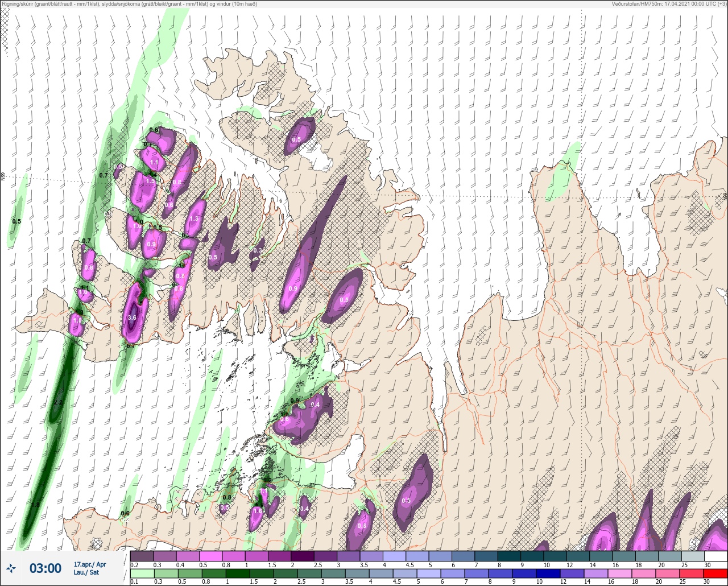Viewport: 728px width, 586px height.
Task: Click the 1.3 snowfall value on the map
Action: click(194, 218)
